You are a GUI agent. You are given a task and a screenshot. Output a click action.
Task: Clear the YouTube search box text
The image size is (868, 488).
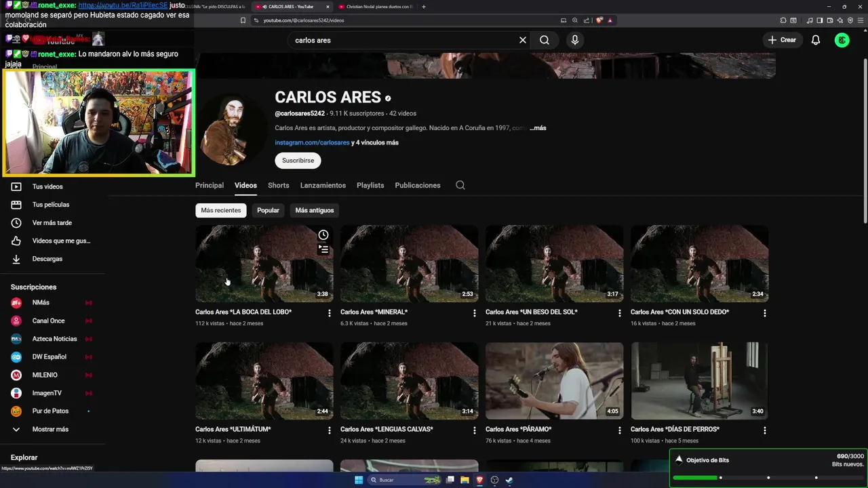click(x=523, y=40)
